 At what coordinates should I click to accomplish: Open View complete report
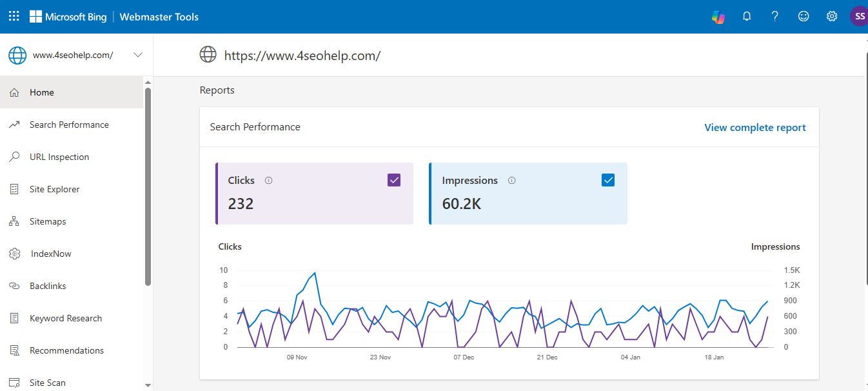[x=755, y=127]
